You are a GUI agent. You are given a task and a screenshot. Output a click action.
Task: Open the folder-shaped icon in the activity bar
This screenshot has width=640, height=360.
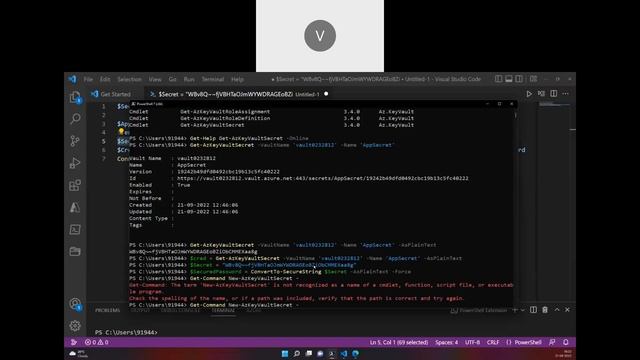click(x=75, y=251)
